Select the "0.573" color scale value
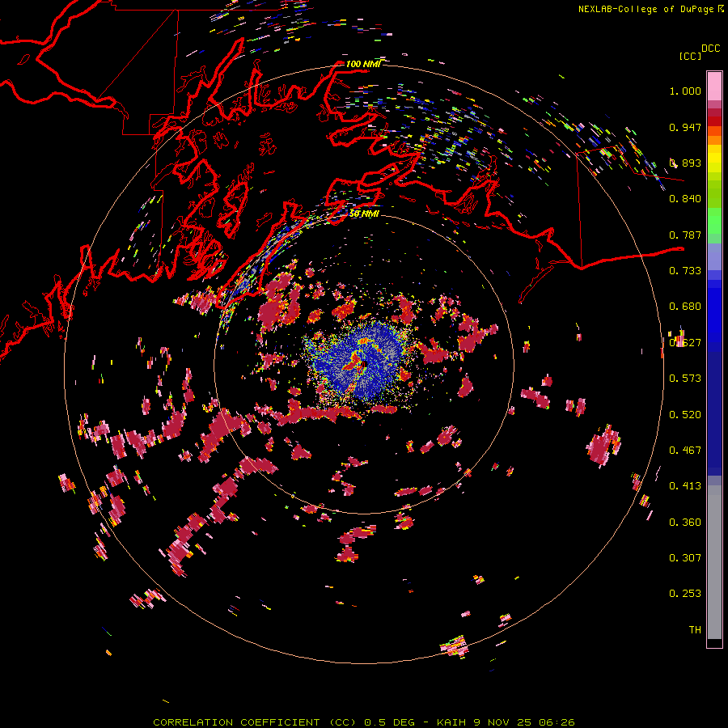Screen dimensions: 728x728 685,379
